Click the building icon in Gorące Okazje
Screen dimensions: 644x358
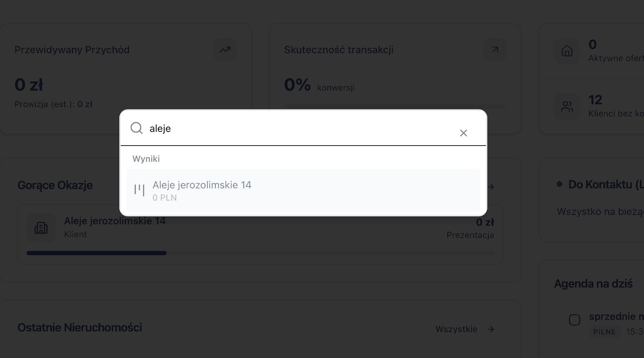coord(41,228)
